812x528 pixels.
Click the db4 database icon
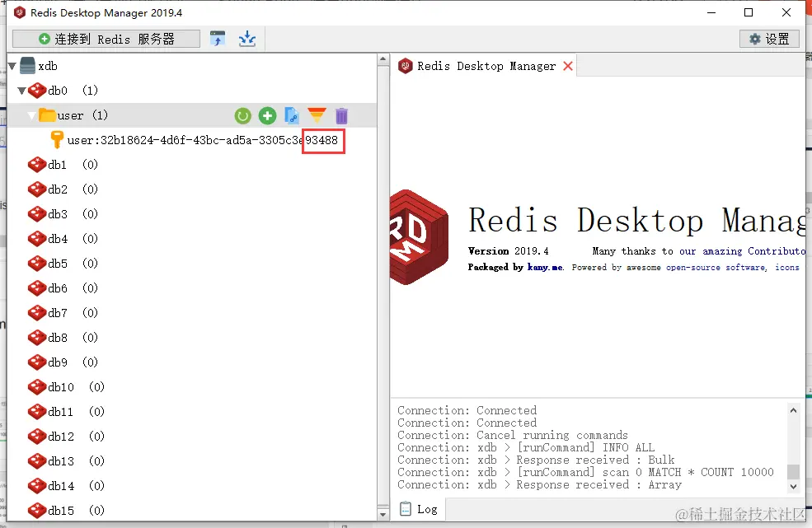[x=37, y=239]
